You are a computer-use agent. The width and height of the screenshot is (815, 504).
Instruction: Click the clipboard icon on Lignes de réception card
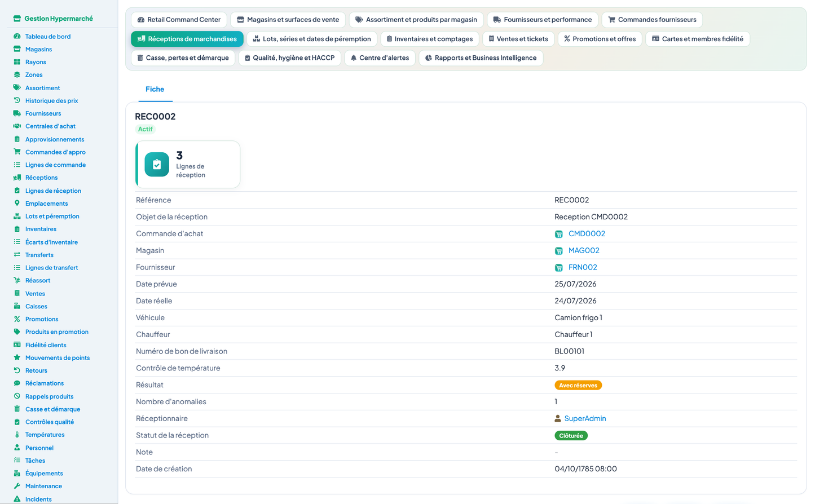coord(157,165)
